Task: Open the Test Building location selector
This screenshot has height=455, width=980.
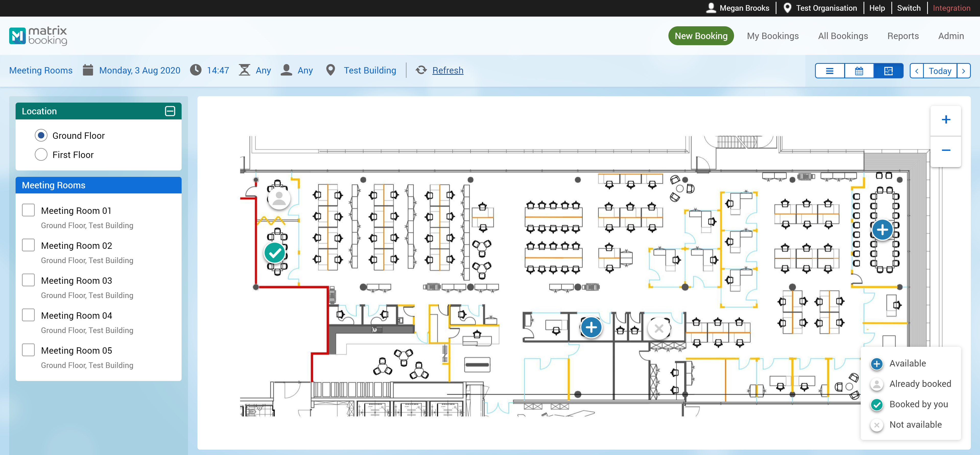Action: tap(369, 70)
